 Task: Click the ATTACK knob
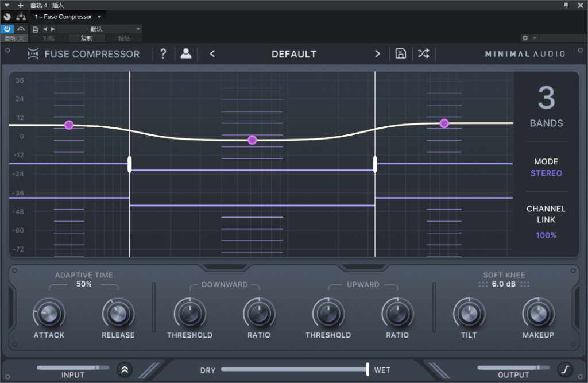(x=49, y=314)
